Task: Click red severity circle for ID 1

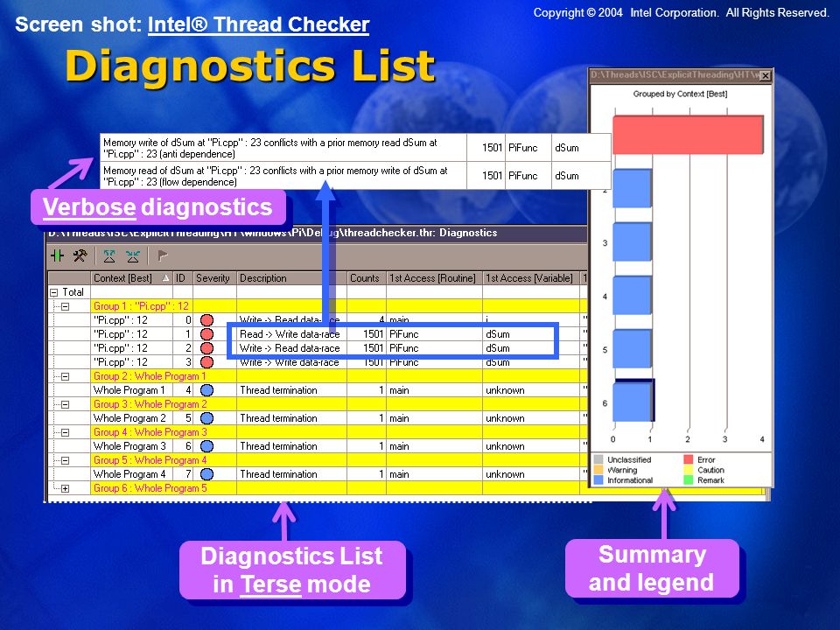Action: click(206, 333)
